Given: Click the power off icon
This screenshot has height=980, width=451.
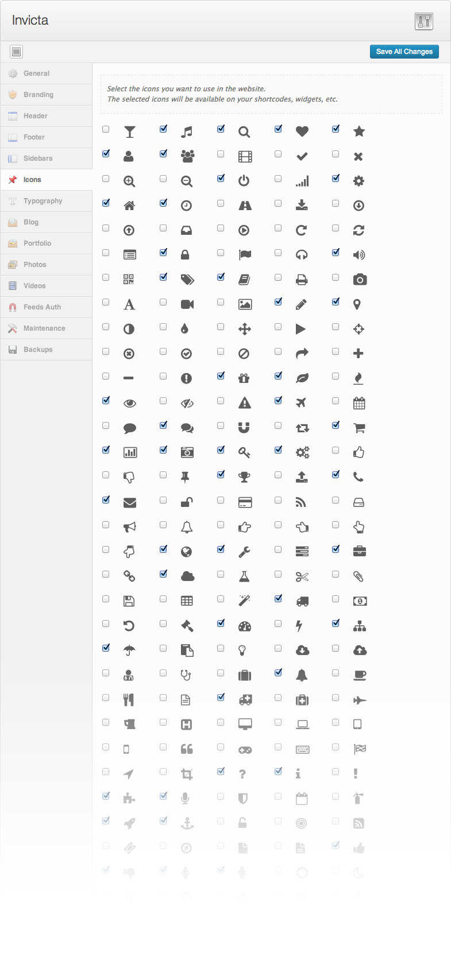Looking at the screenshot, I should (x=244, y=181).
